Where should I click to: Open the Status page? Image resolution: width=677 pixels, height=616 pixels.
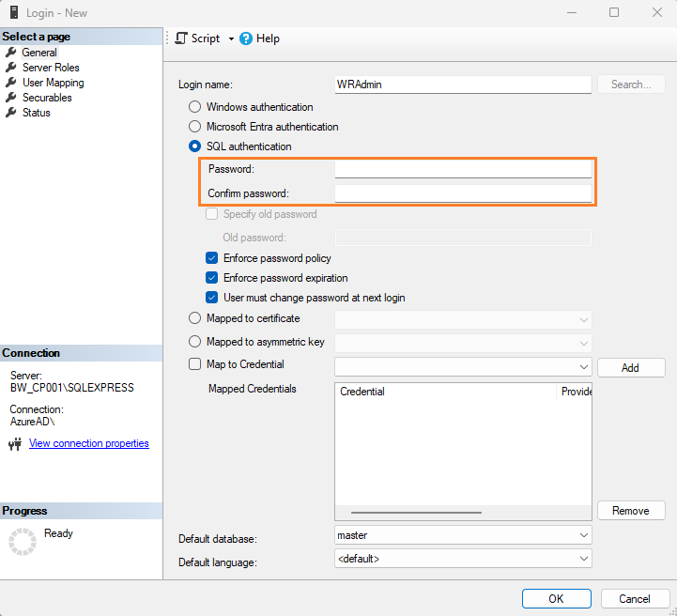(x=37, y=113)
